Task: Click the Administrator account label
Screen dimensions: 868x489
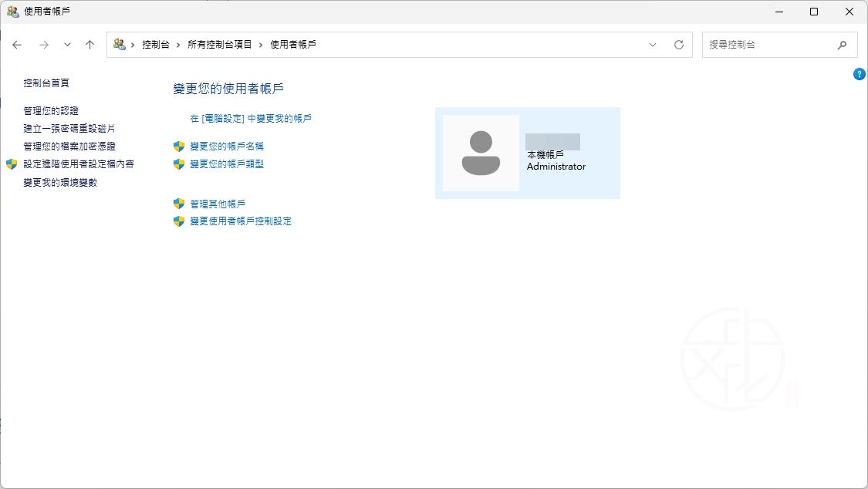Action: coord(556,167)
